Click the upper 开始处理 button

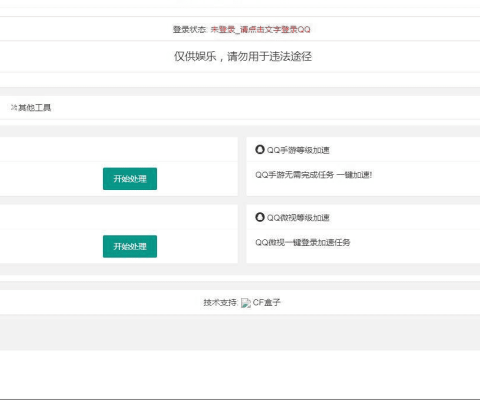(130, 179)
